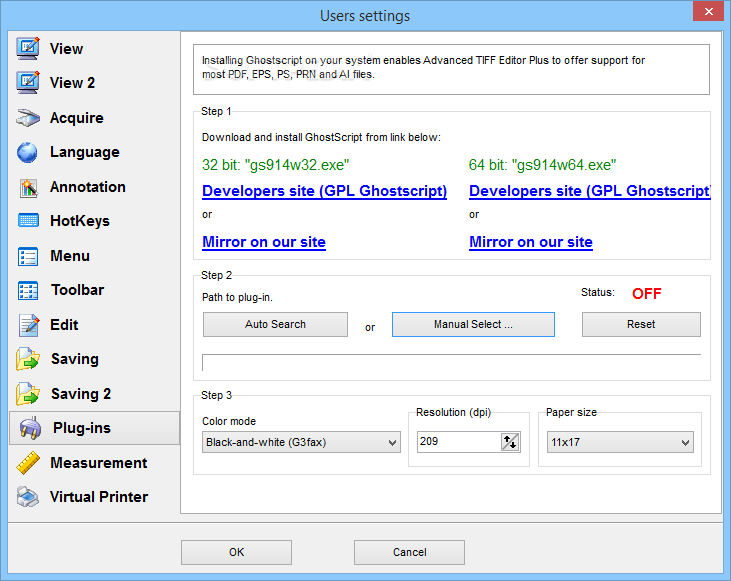Select the Menu category label
Screen dimensions: 731x581
tap(70, 256)
